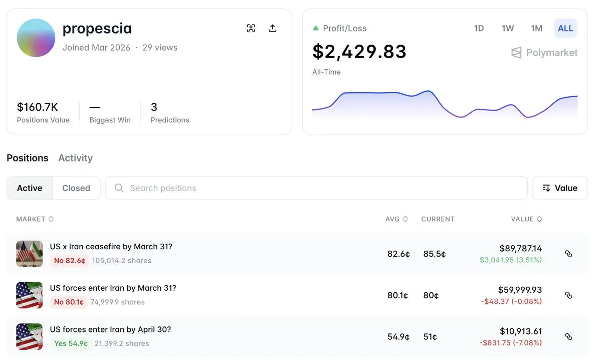
Task: Click the propescia gradient avatar
Action: [36, 38]
